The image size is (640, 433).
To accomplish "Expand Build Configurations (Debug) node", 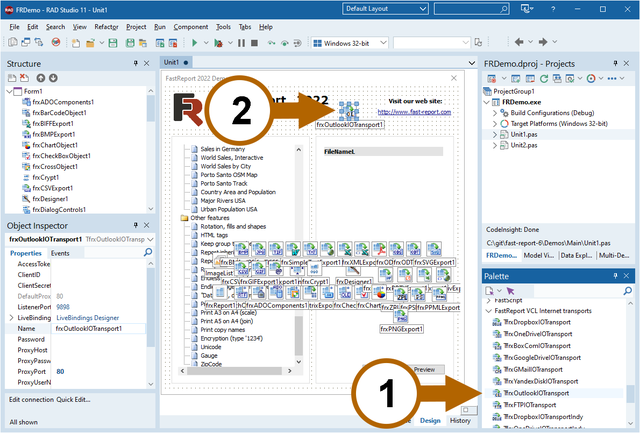I will (x=494, y=113).
